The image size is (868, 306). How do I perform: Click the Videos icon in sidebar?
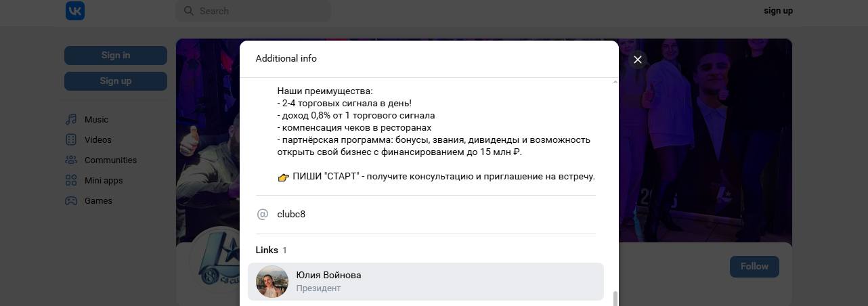point(71,140)
